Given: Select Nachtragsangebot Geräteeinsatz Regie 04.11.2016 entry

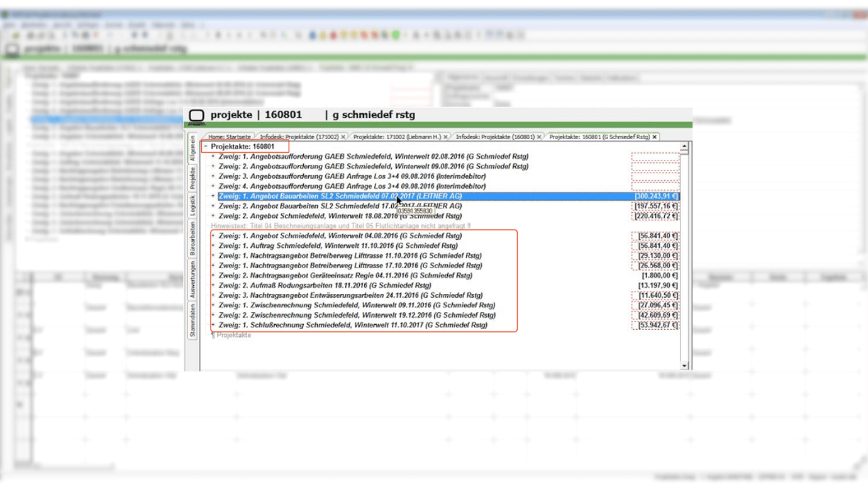Looking at the screenshot, I should (345, 276).
